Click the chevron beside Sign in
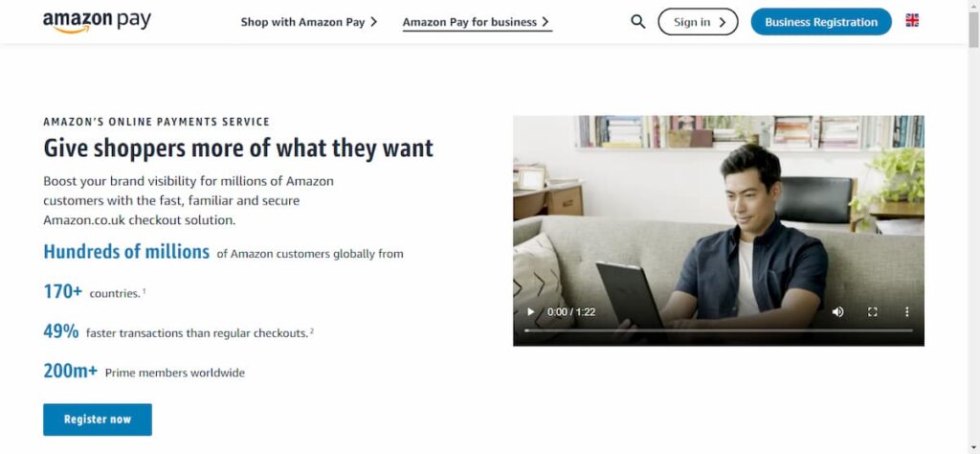Screen dimensions: 980x454 722,23
